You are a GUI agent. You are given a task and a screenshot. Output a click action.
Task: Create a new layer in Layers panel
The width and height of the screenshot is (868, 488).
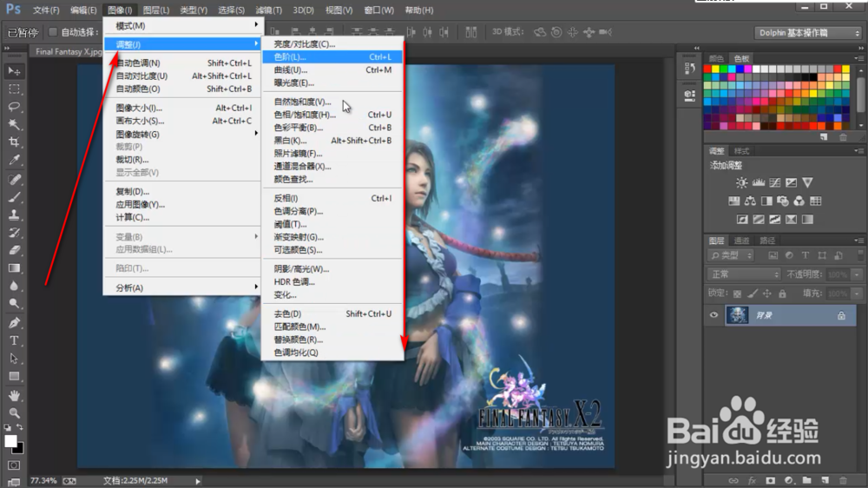[x=825, y=480]
